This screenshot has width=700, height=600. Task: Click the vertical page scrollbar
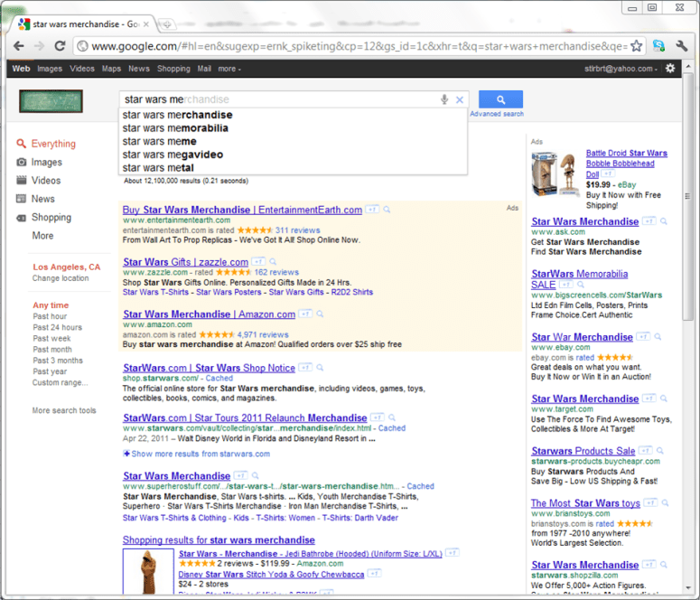[691, 271]
